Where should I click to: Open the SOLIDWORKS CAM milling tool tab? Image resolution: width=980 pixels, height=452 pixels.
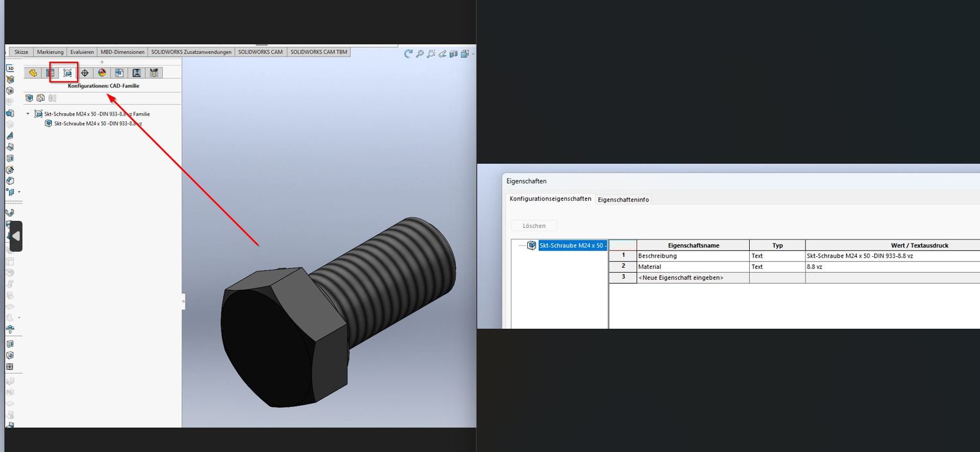(154, 73)
